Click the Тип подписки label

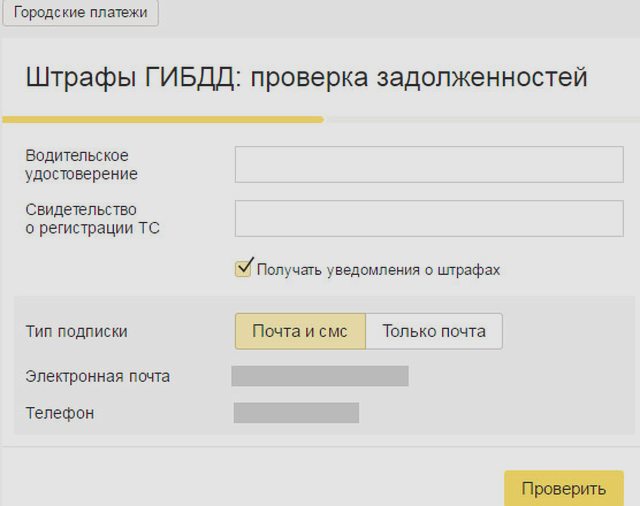pos(76,331)
